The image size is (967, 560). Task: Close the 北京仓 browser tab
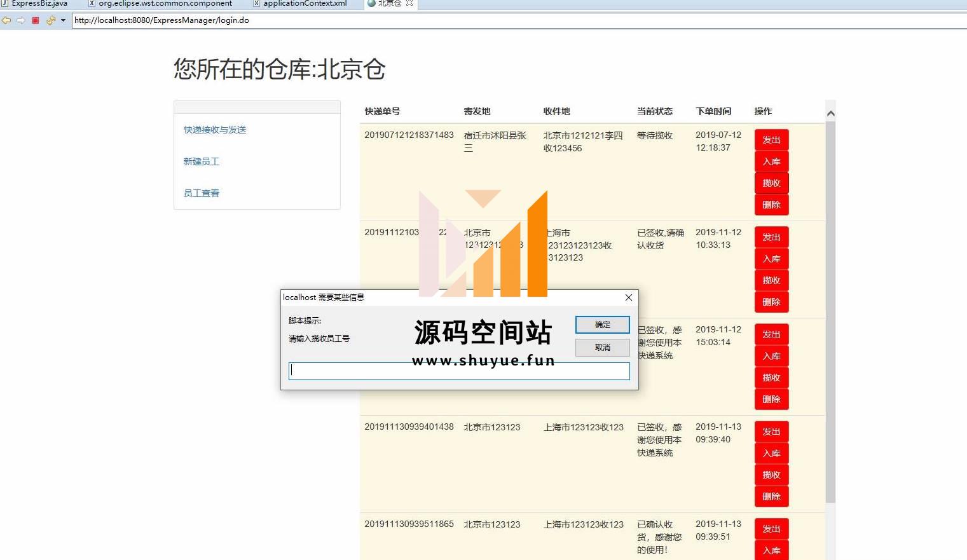409,3
